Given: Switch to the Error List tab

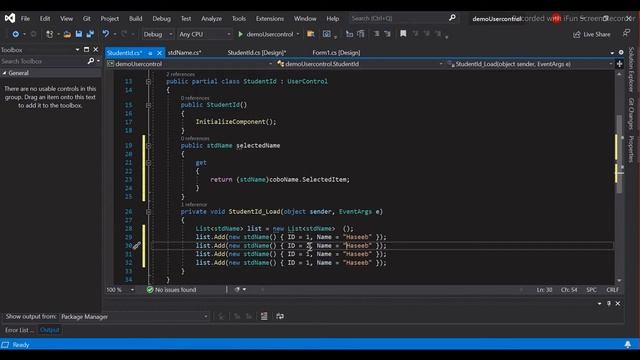Looking at the screenshot, I should [x=19, y=330].
